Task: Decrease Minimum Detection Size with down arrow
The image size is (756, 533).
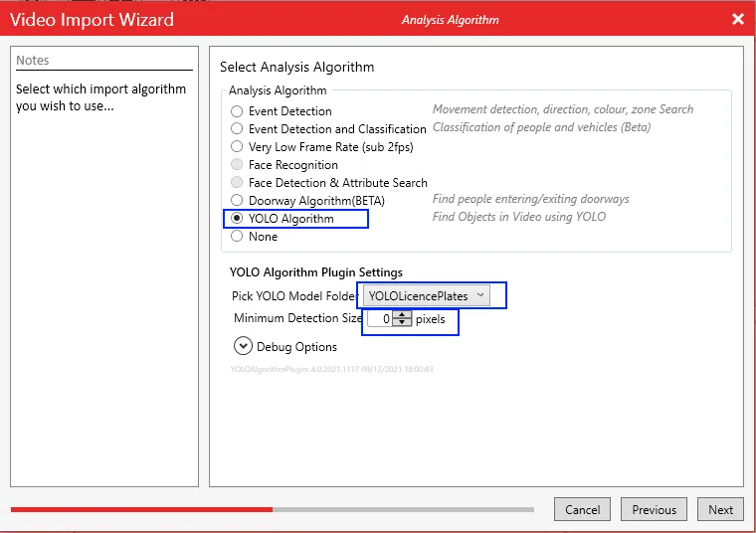Action: click(x=402, y=322)
